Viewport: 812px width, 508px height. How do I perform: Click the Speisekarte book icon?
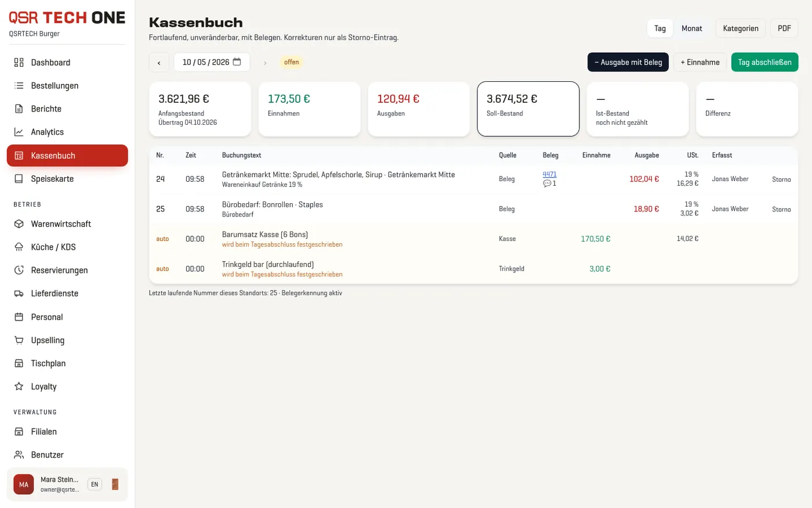pos(19,179)
